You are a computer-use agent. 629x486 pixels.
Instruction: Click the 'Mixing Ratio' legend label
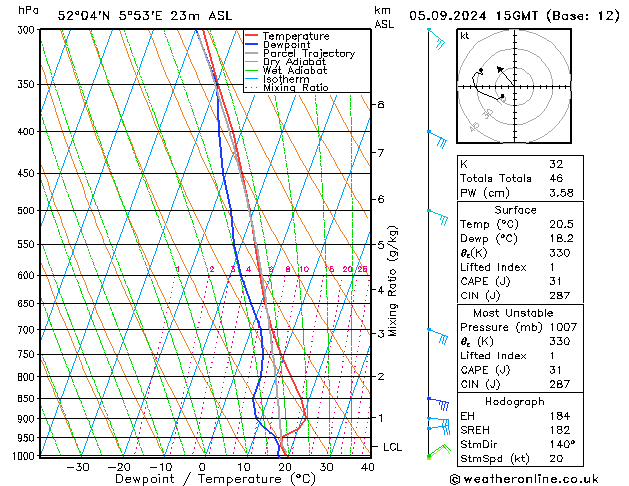click(296, 87)
